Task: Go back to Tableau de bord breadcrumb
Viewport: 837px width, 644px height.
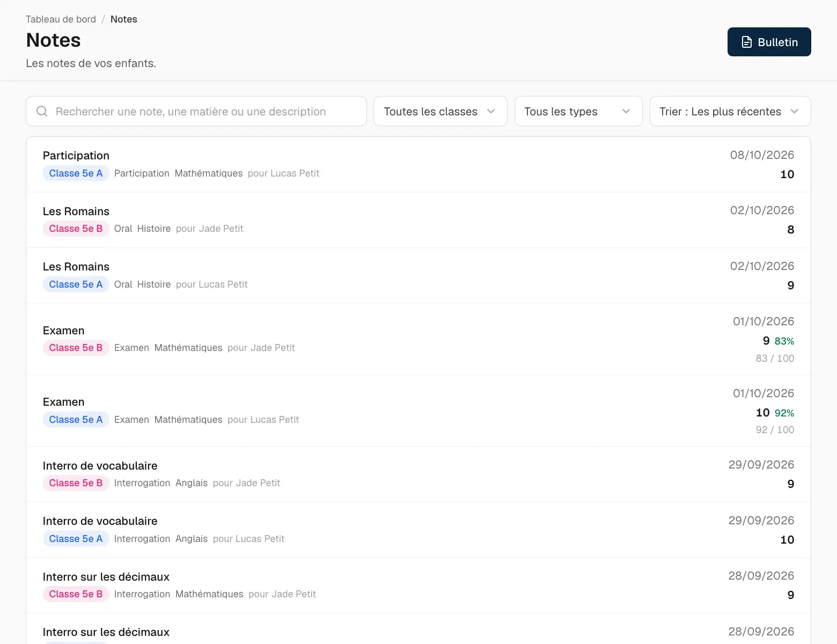Action: coord(61,19)
